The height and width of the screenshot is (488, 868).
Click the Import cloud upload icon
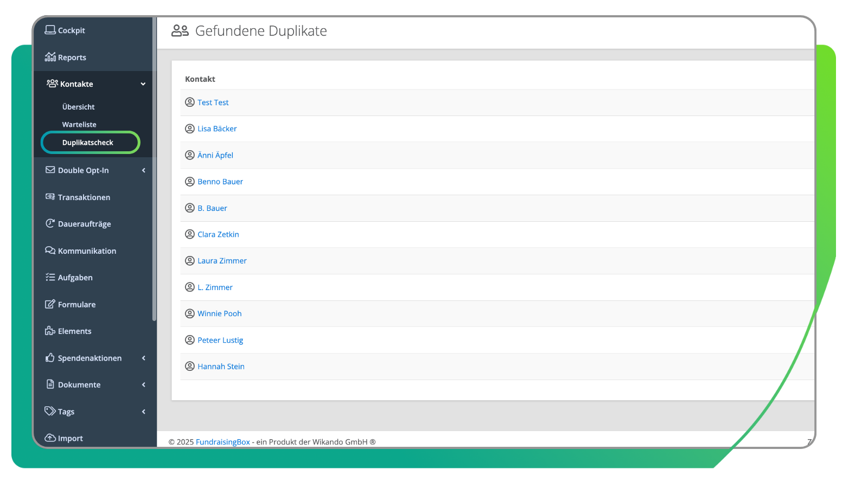(50, 438)
